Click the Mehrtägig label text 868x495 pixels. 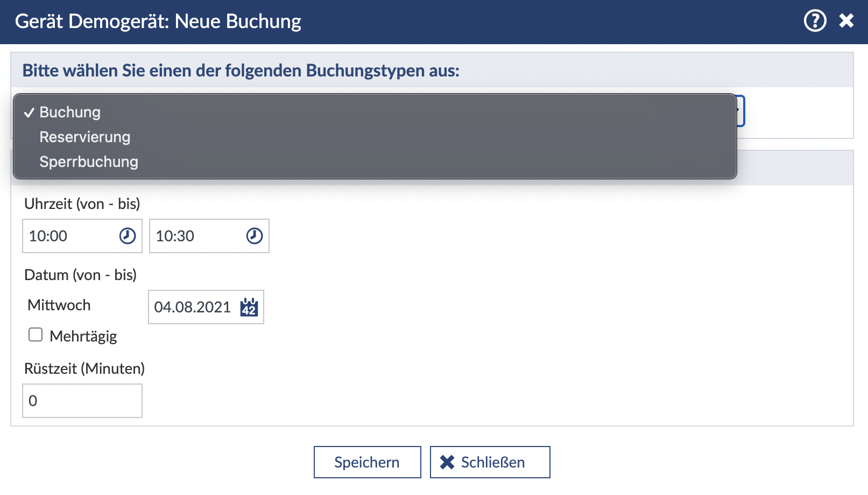click(83, 336)
